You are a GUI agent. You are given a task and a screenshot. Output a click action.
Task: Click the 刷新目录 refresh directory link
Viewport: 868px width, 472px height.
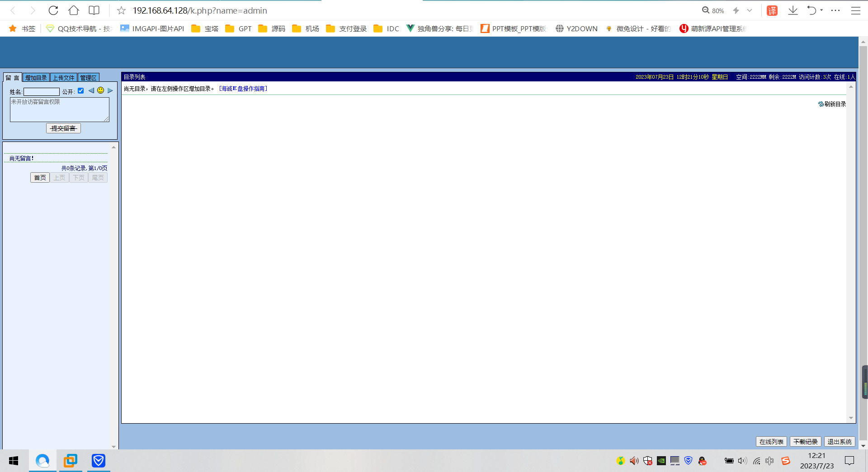tap(832, 104)
